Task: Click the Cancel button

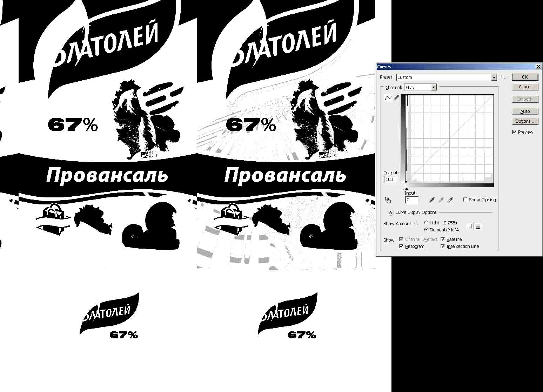Action: 525,87
